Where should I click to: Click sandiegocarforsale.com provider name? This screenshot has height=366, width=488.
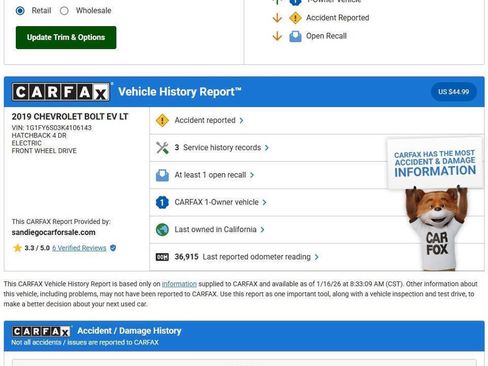coord(53,232)
